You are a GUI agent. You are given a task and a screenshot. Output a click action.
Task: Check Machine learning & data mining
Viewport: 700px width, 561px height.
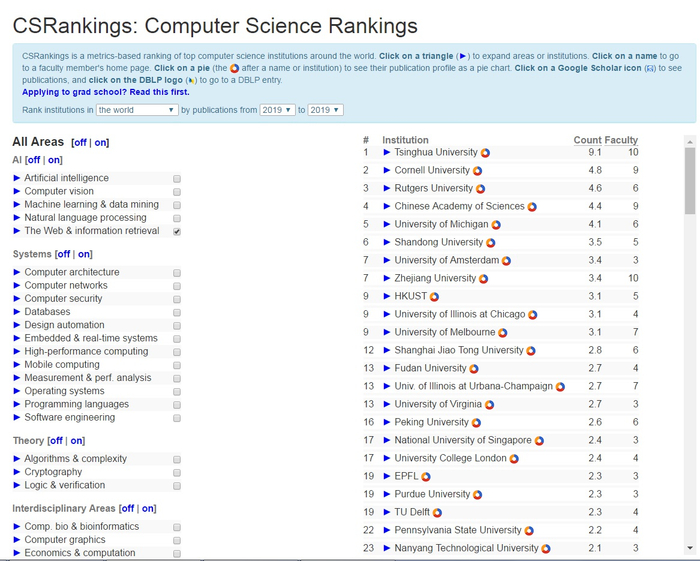click(x=177, y=205)
